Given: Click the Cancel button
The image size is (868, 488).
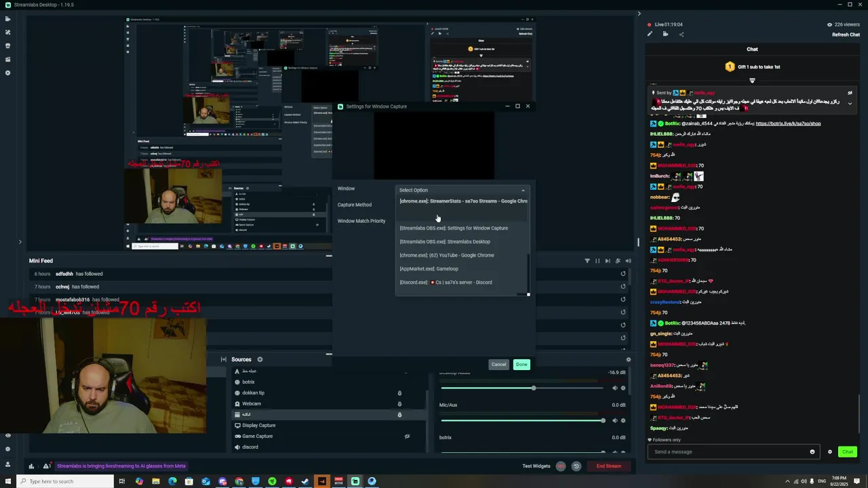Looking at the screenshot, I should click(498, 365).
